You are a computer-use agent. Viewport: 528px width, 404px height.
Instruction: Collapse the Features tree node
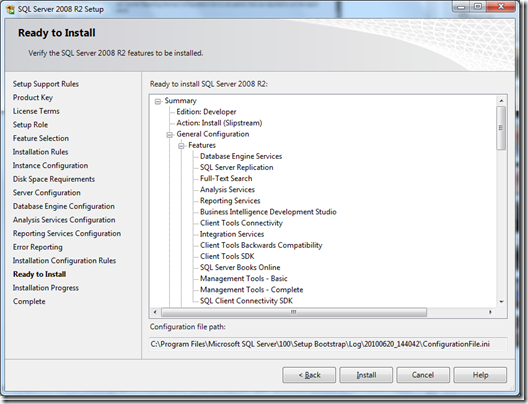pyautogui.click(x=182, y=146)
